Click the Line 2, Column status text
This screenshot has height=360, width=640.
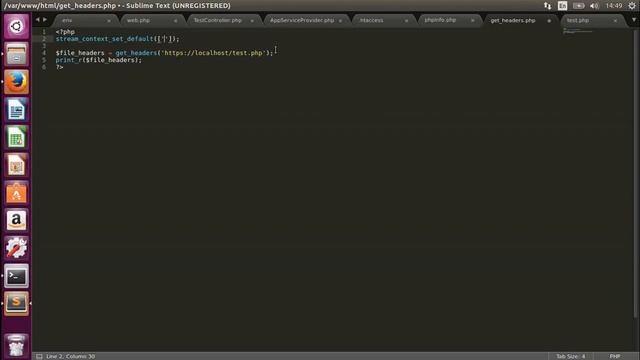(x=70, y=356)
